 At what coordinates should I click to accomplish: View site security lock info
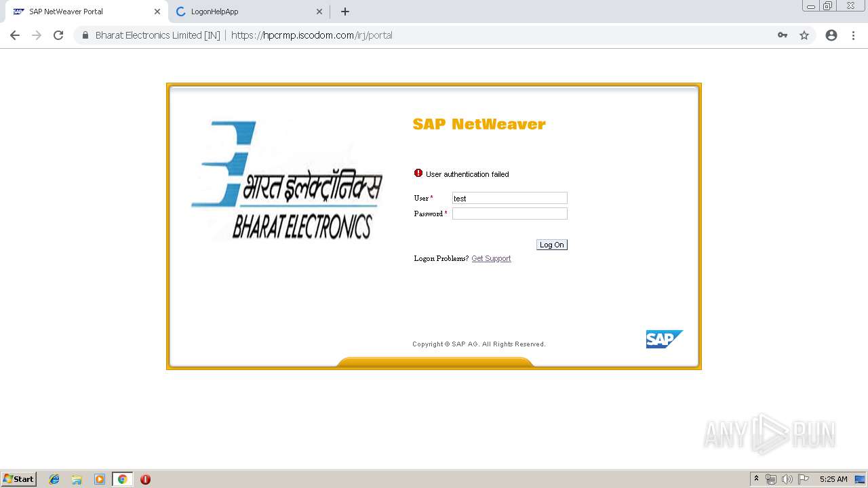click(x=85, y=35)
